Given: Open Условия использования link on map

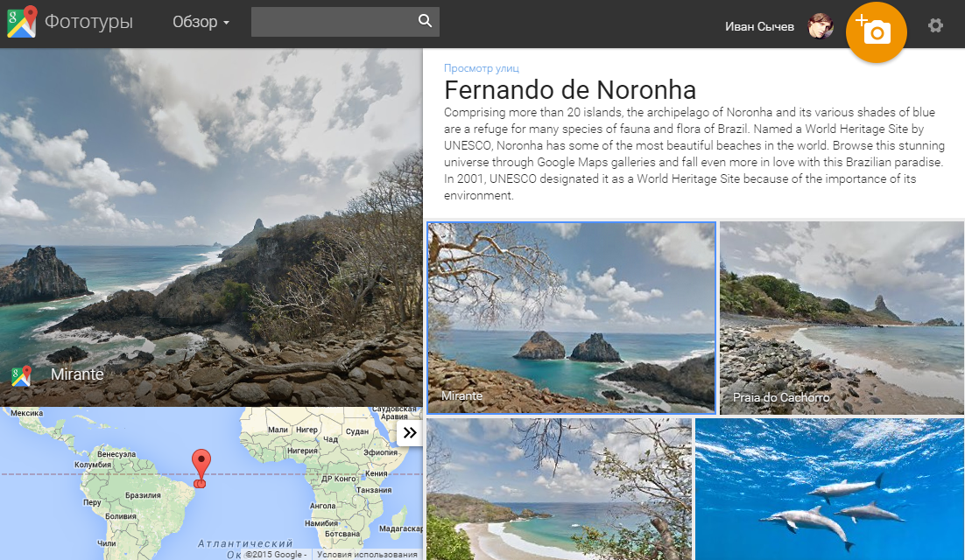Looking at the screenshot, I should tap(368, 555).
